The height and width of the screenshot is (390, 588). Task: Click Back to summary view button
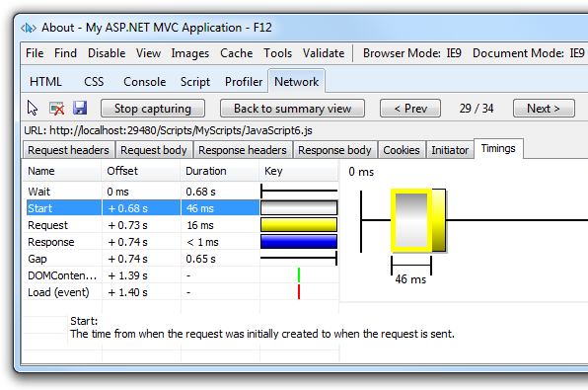(x=292, y=109)
